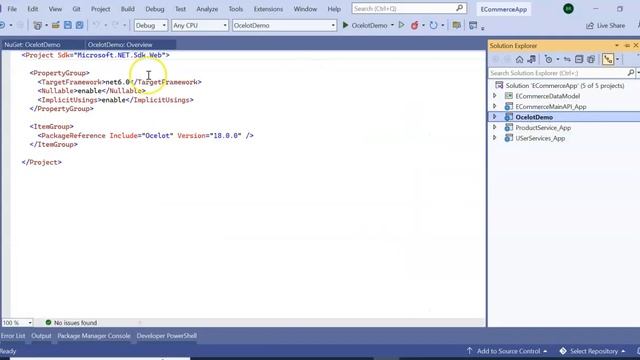Switch to the OcelotDemo: Overview tab

click(120, 44)
